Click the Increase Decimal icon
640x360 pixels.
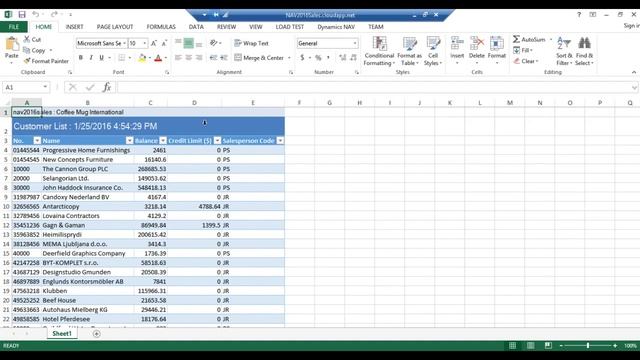click(342, 58)
